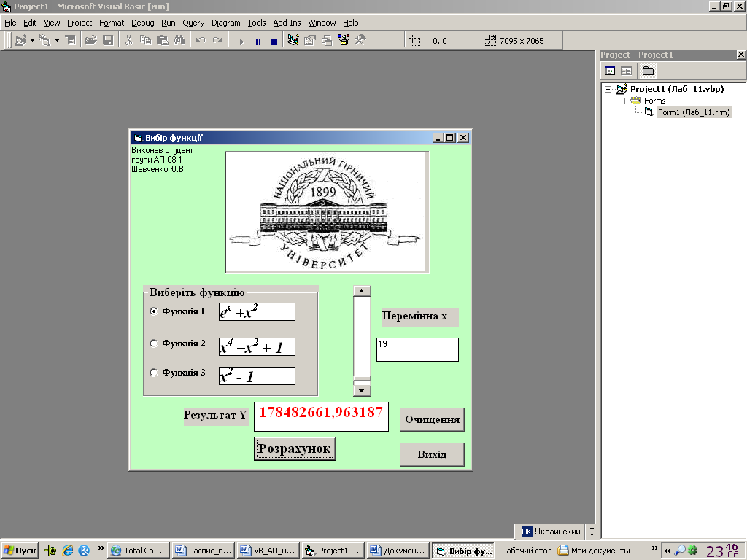
Task: Click the university emblem picture
Action: 327,212
